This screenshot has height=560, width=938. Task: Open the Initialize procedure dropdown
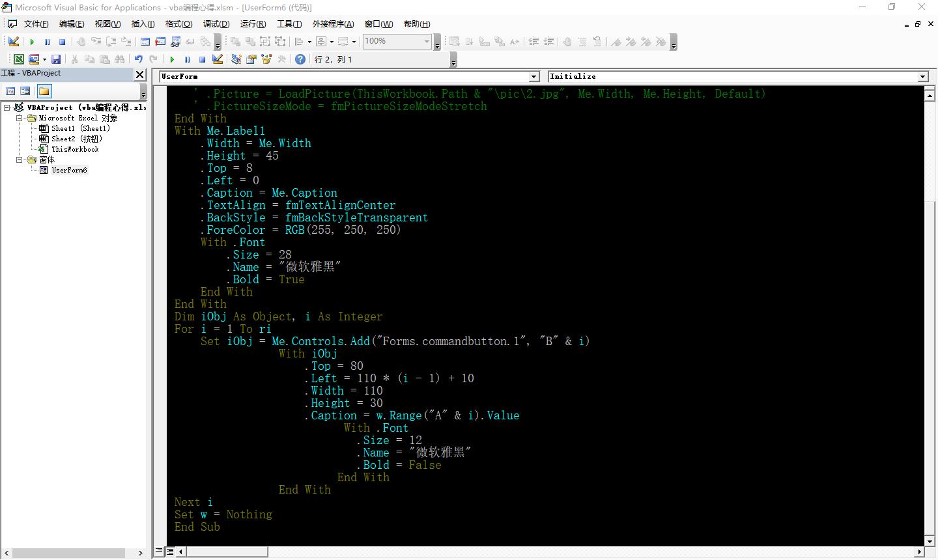pyautogui.click(x=922, y=77)
